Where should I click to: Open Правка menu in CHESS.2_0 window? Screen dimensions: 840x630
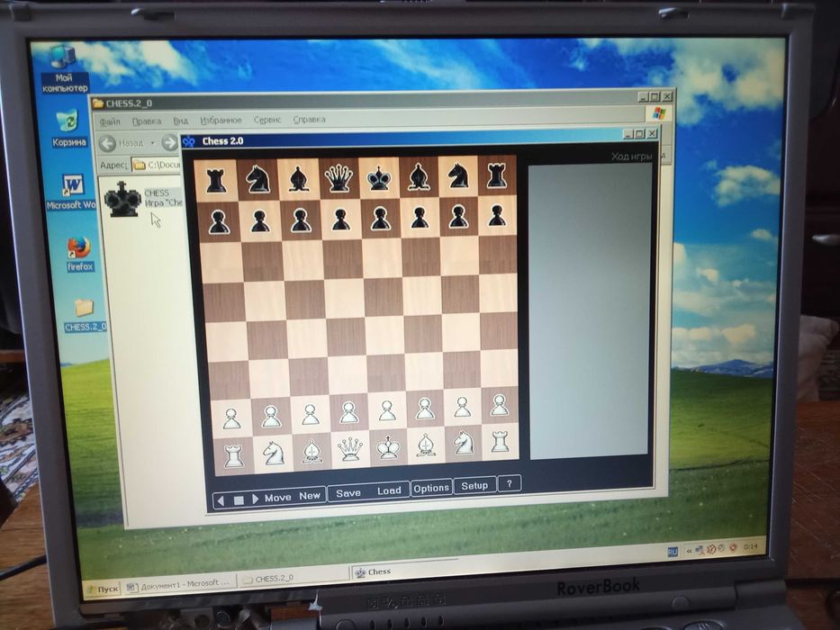tap(147, 121)
